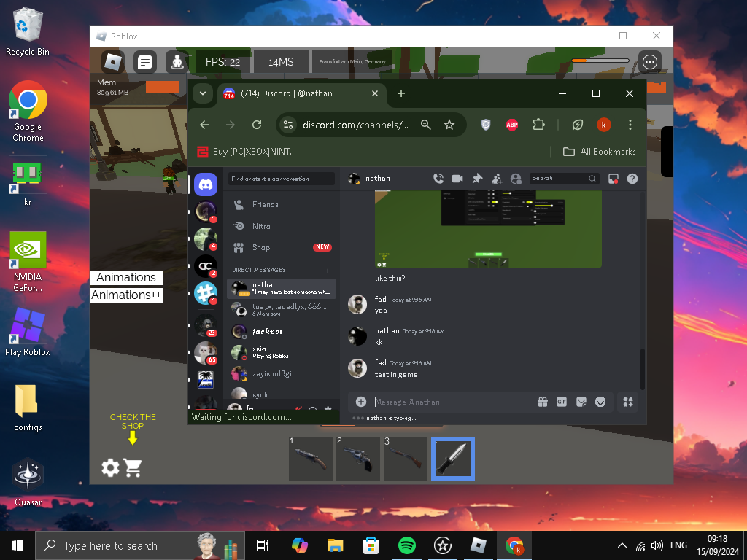Select the shotgun in hotbar slot 1
The image size is (747, 560).
click(311, 459)
